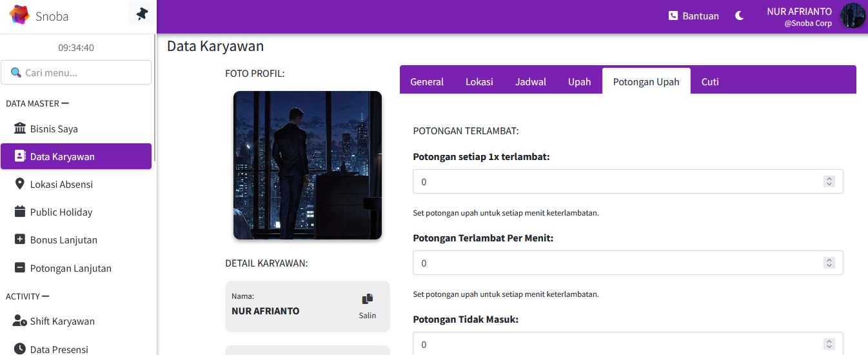Open Shift Karyawan menu
Screen dimensions: 868x355
pyautogui.click(x=62, y=321)
